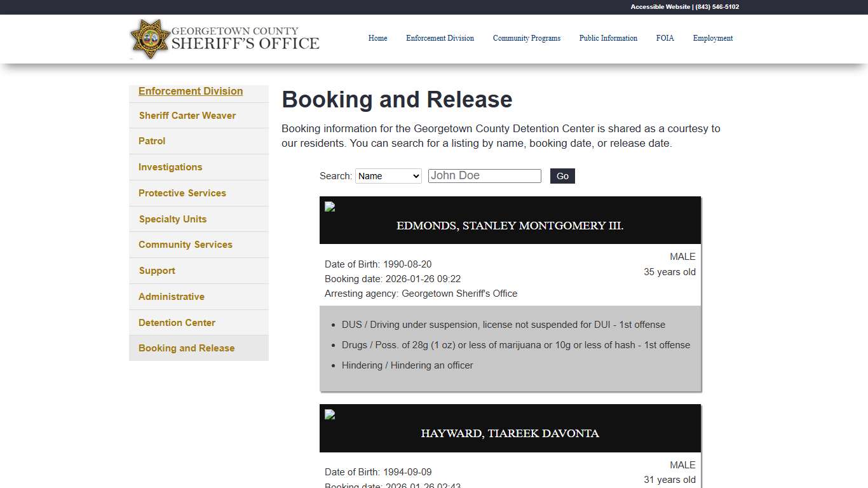The image size is (868, 488).
Task: Click the search text input field
Action: [484, 175]
